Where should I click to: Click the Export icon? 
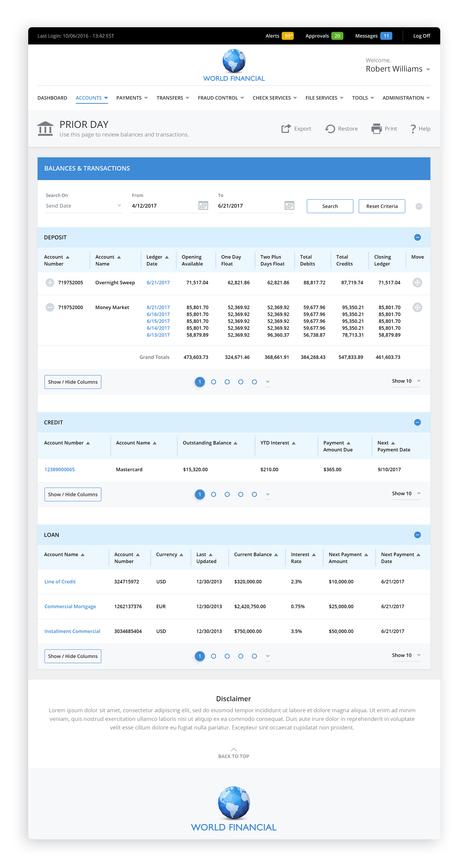coord(286,128)
